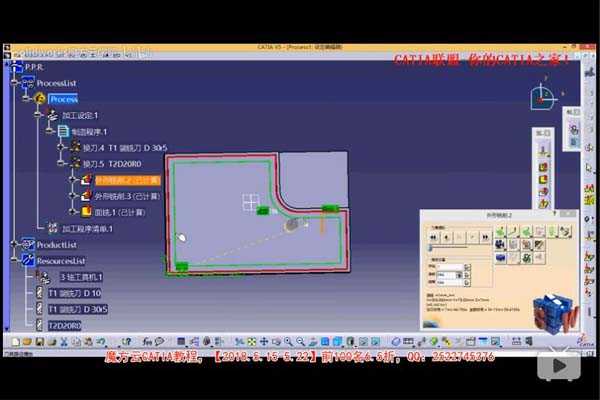Click the first green replay mode icon

click(501, 231)
